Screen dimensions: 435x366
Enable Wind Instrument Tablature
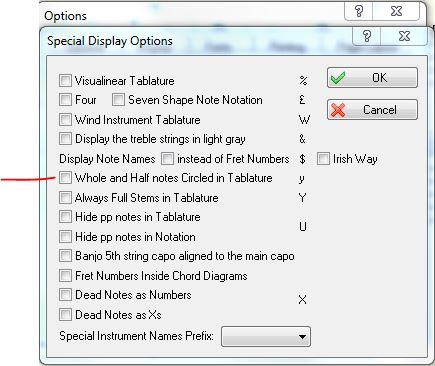(x=65, y=119)
